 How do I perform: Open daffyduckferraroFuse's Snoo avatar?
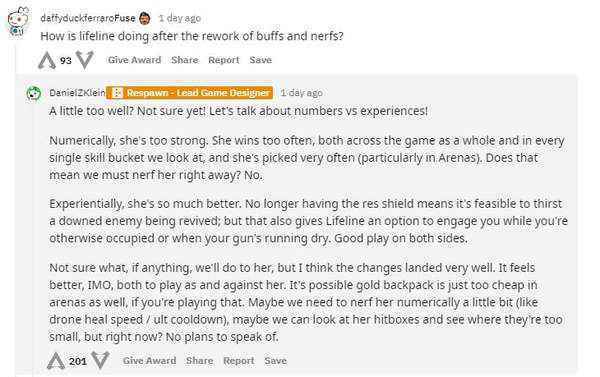pos(18,21)
